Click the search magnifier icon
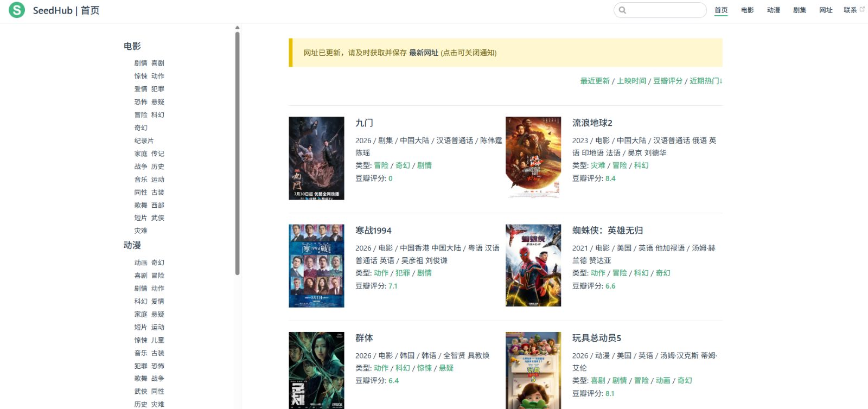The height and width of the screenshot is (409, 868). 622,10
